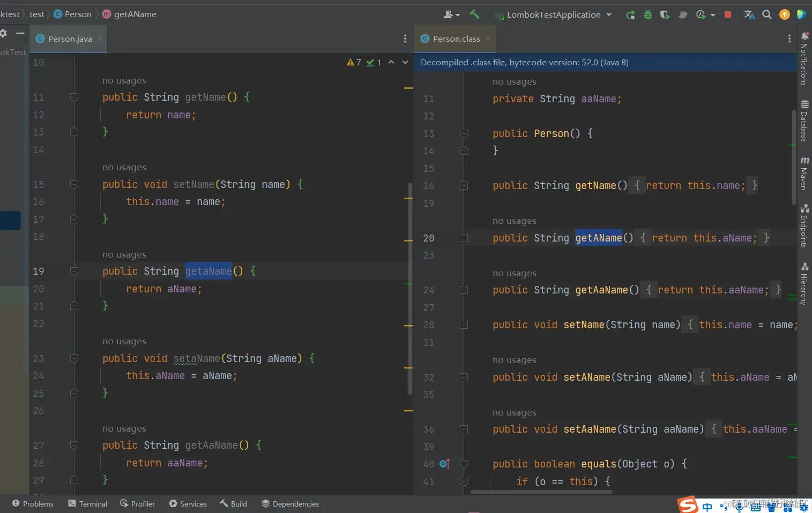Open the Services tool window
Image resolution: width=812 pixels, height=513 pixels.
point(188,504)
